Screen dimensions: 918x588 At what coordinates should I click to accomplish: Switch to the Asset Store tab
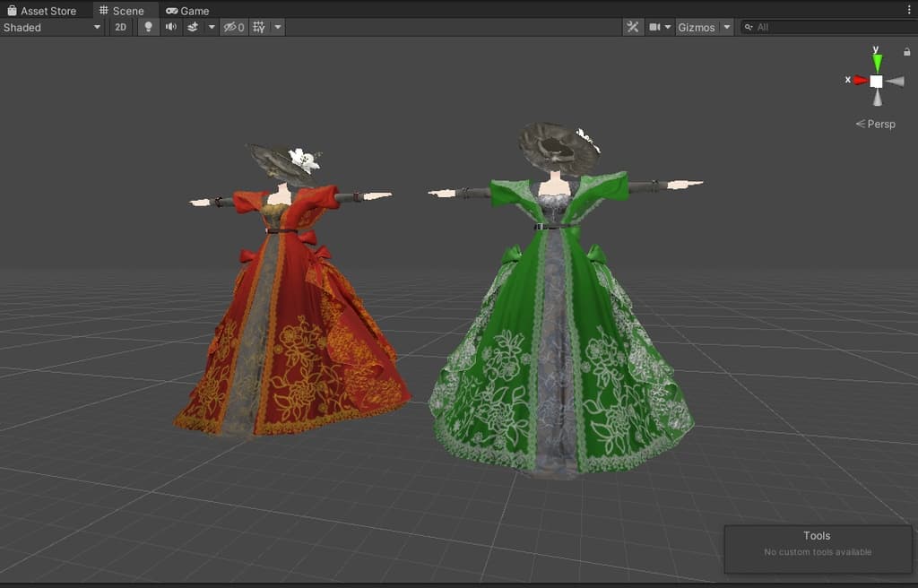(x=46, y=11)
